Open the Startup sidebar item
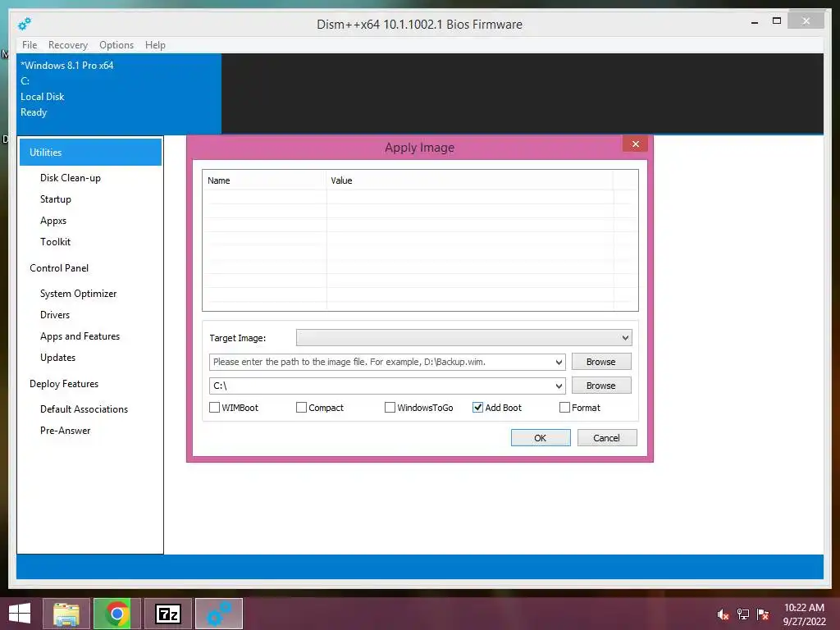 click(56, 199)
